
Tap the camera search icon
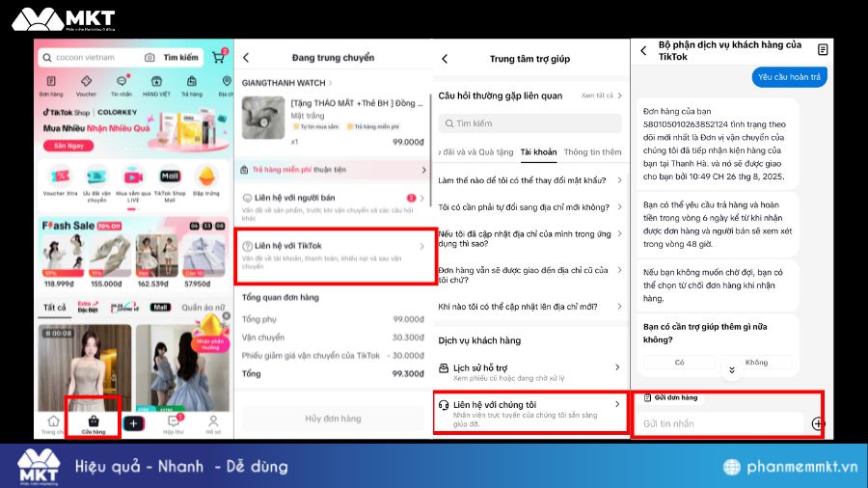(x=149, y=58)
